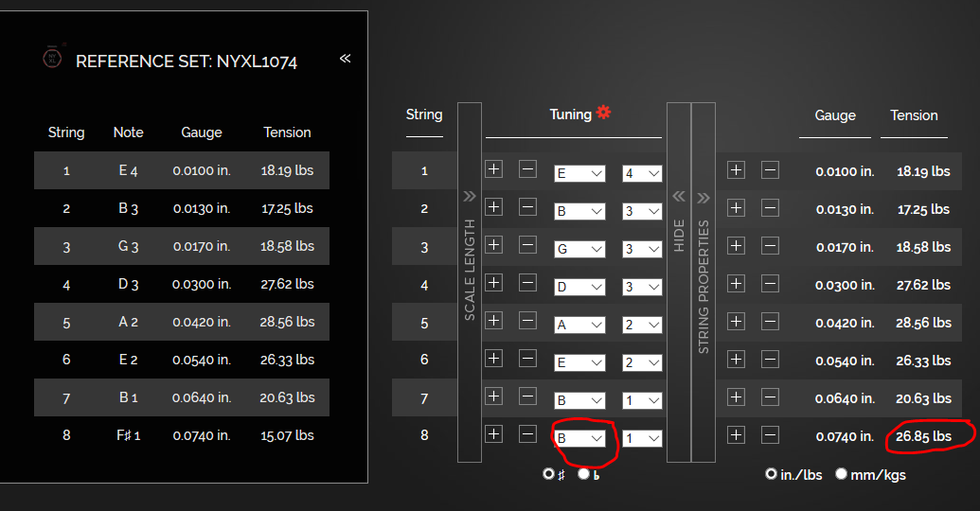
Task: Open octave dropdown for string 7 (1)
Action: 642,400
